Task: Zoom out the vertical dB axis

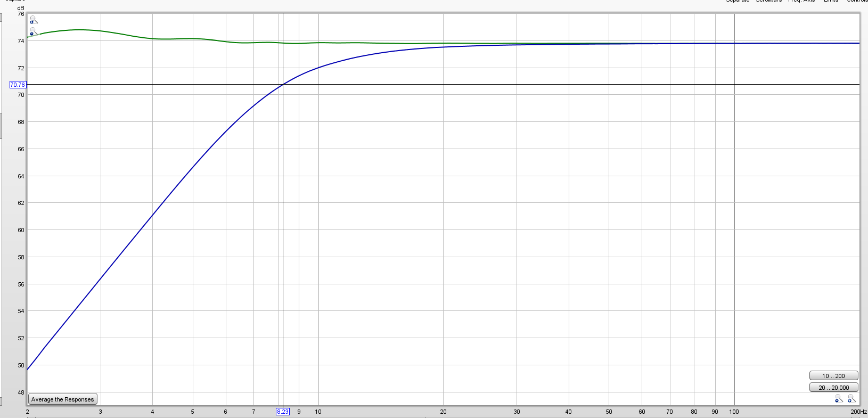Action: pos(34,32)
